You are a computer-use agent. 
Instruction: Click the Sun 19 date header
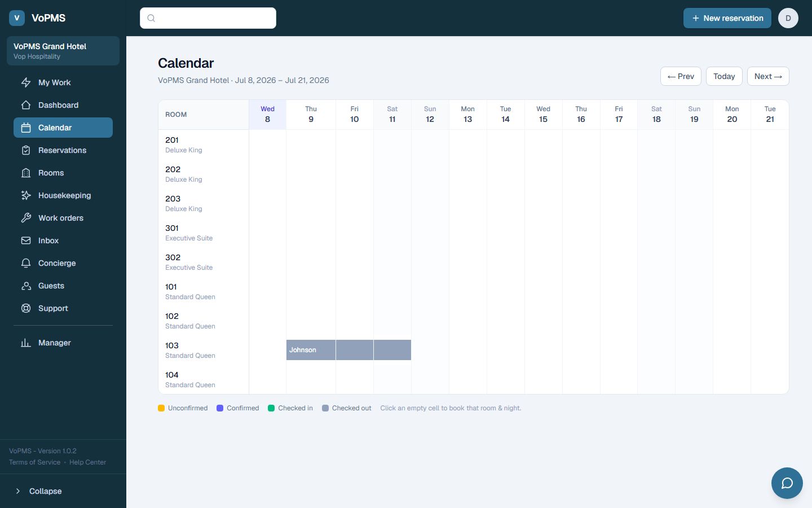[x=695, y=115]
